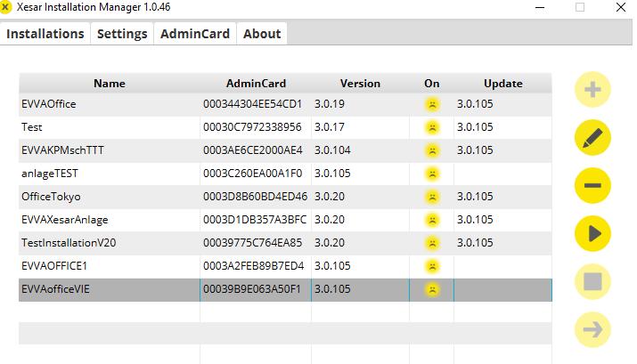This screenshot has width=637, height=364.
Task: Click the Update column header
Action: click(x=503, y=83)
